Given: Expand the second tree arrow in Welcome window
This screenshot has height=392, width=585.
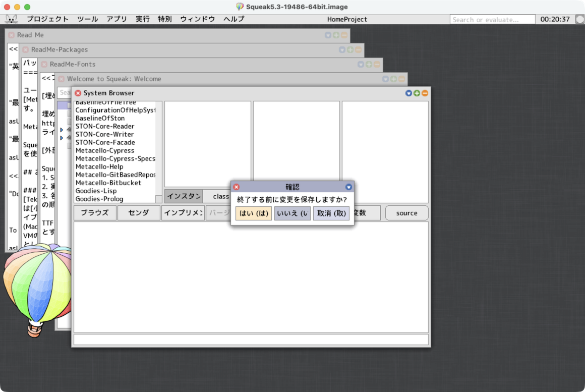Looking at the screenshot, I should click(62, 138).
